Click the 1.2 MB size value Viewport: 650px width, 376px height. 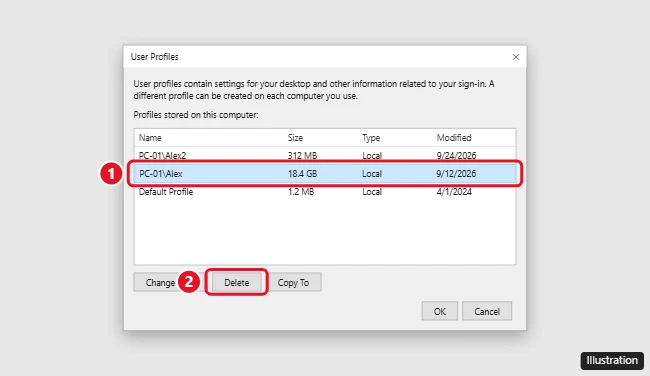point(301,192)
